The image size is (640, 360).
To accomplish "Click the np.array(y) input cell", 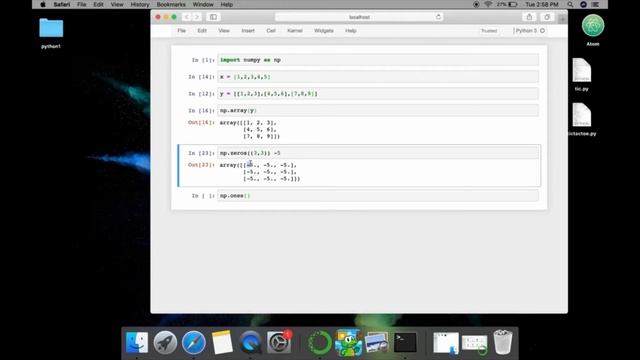I will click(x=378, y=110).
